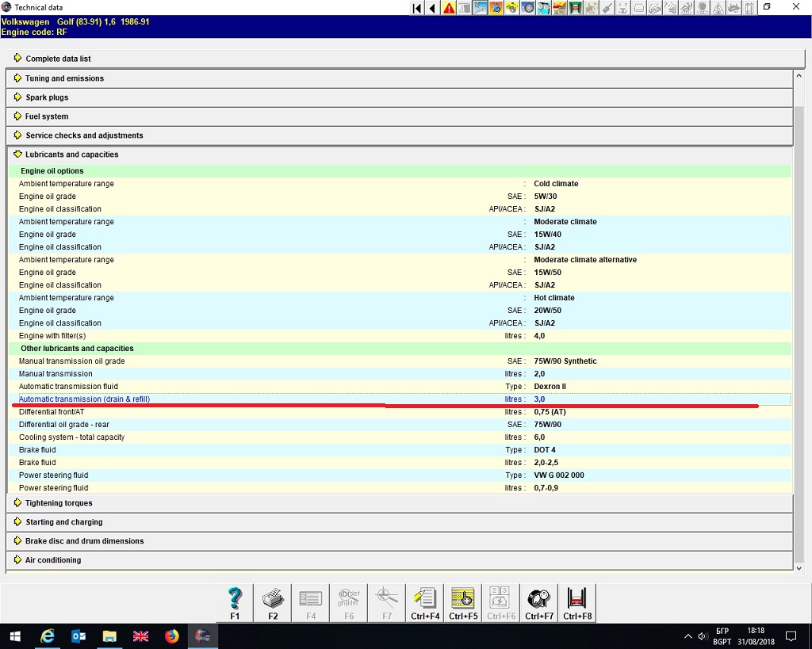This screenshot has width=812, height=649.
Task: Click the previous arrow in top toolbar
Action: click(432, 8)
